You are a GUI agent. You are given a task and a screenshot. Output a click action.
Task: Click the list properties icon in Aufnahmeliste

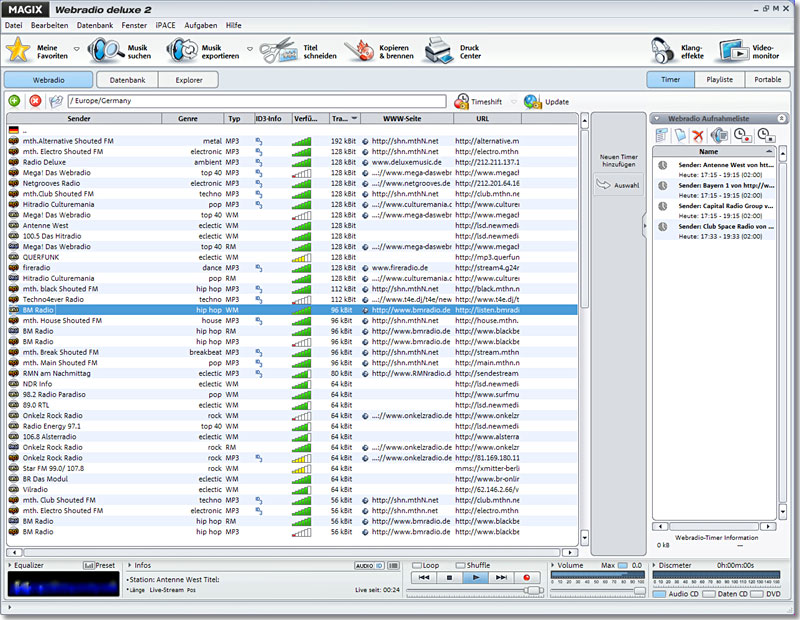662,135
